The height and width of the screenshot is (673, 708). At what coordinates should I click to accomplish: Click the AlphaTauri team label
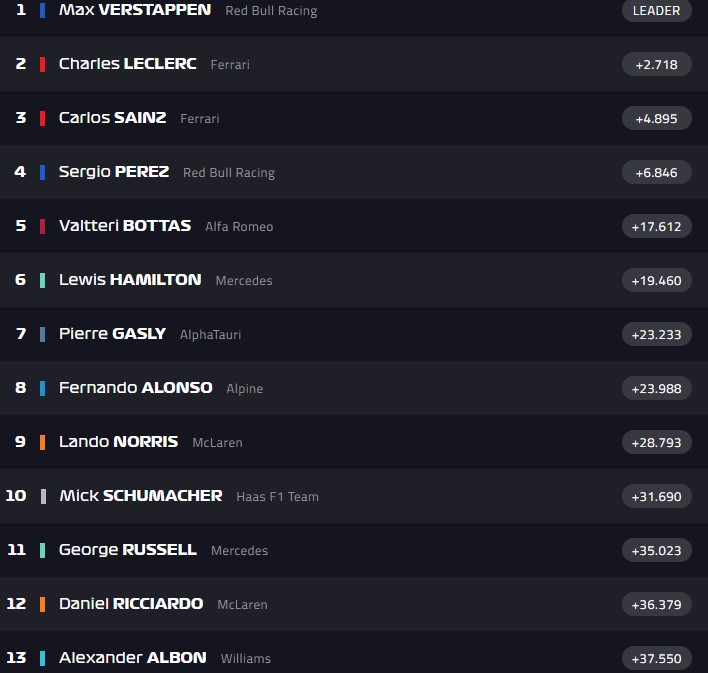(x=210, y=335)
